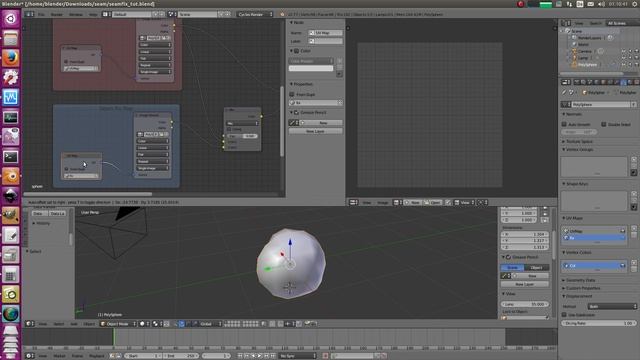Open the scene browse icon
Image resolution: width=640 pixels, height=360 pixels.
171,14
